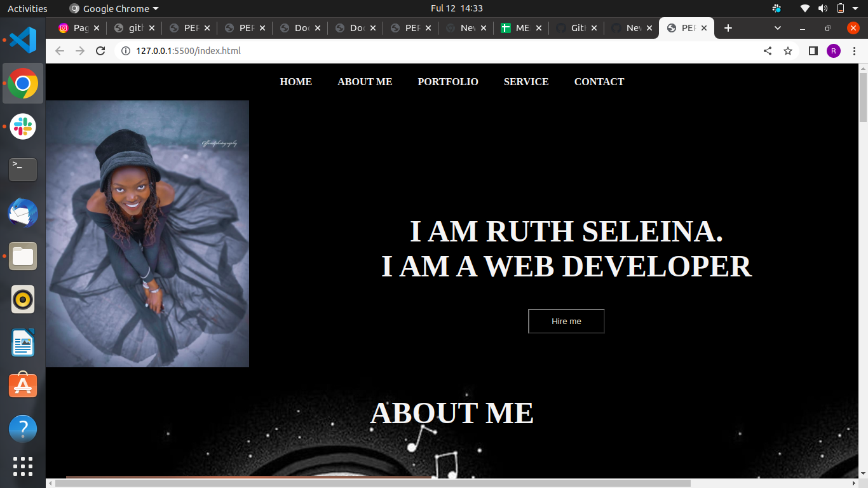Select the CONTACT nav link

pos(599,82)
